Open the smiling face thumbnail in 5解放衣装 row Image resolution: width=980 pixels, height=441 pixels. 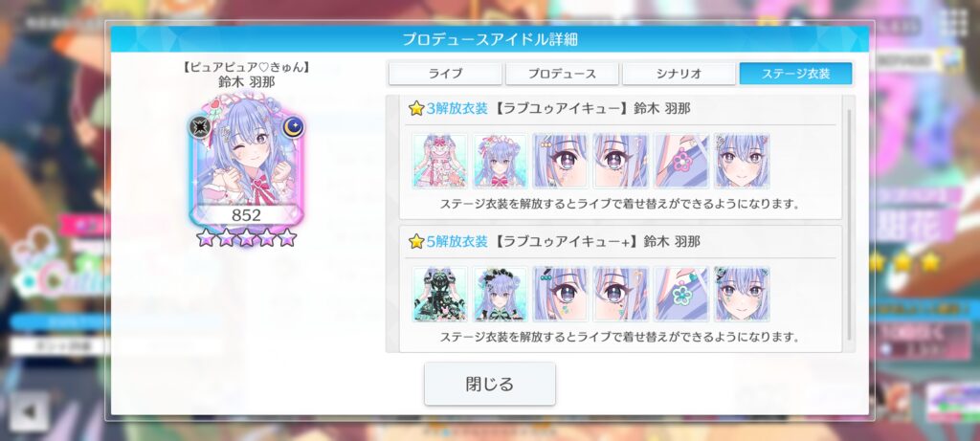[742, 295]
